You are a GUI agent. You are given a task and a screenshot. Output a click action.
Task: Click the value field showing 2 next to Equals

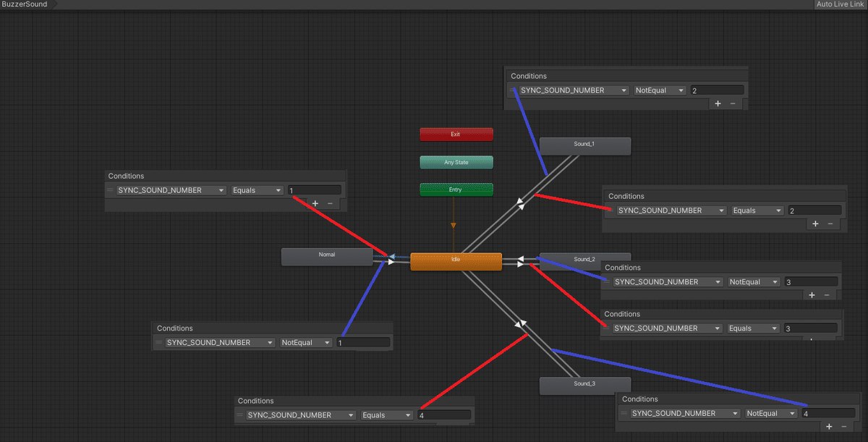pyautogui.click(x=814, y=211)
